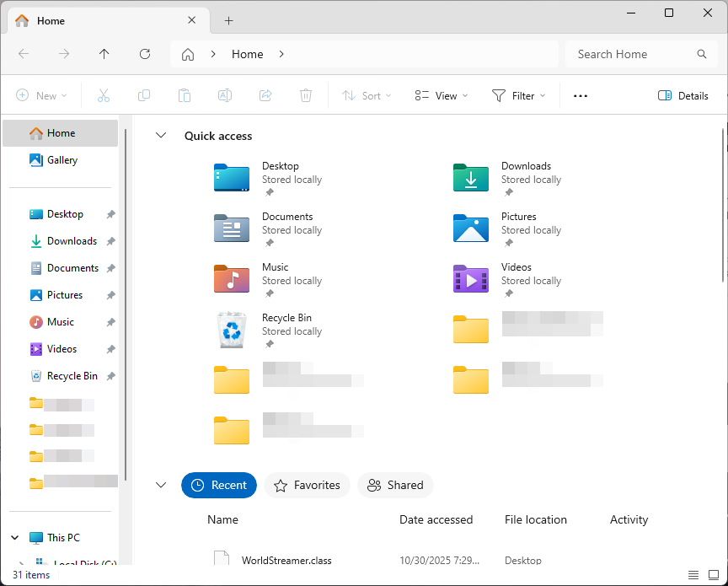Navigate up one folder level
Image resolution: width=728 pixels, height=586 pixels.
pyautogui.click(x=104, y=54)
